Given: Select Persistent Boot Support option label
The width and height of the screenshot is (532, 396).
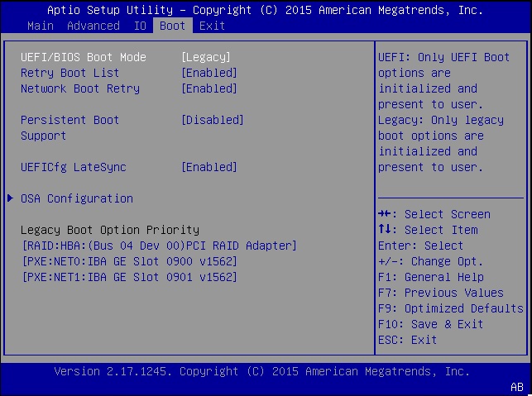Looking at the screenshot, I should click(69, 128).
